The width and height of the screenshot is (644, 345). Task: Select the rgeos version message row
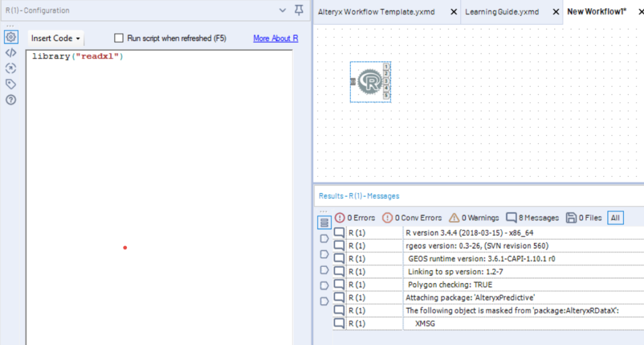coord(488,246)
